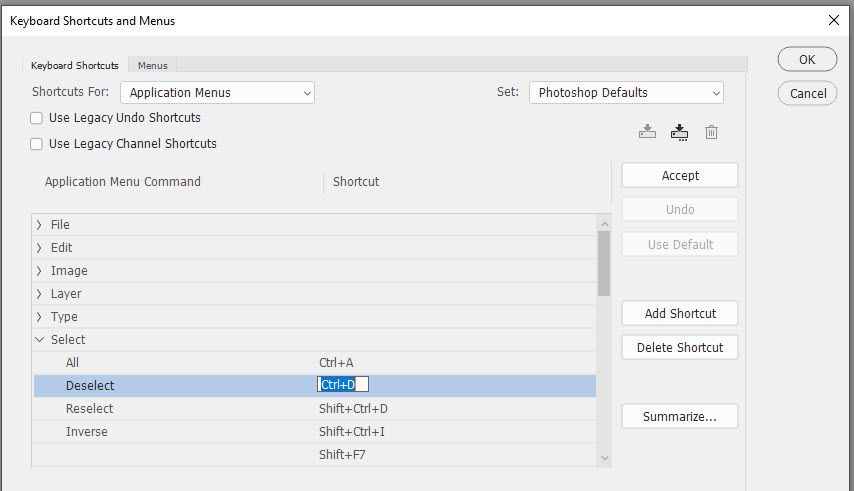
Task: Click the save shortcut set icon
Action: [x=647, y=132]
